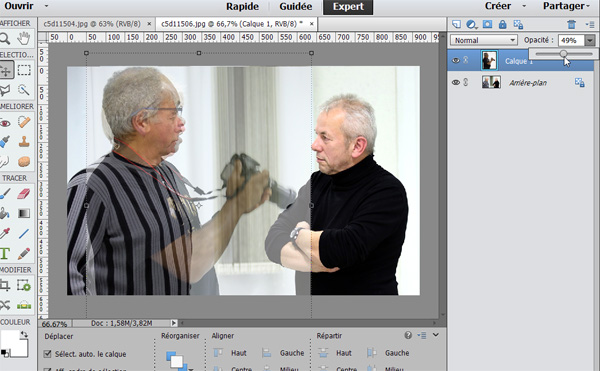Image resolution: width=600 pixels, height=371 pixels.
Task: Add a layer mask
Action: pyautogui.click(x=487, y=24)
